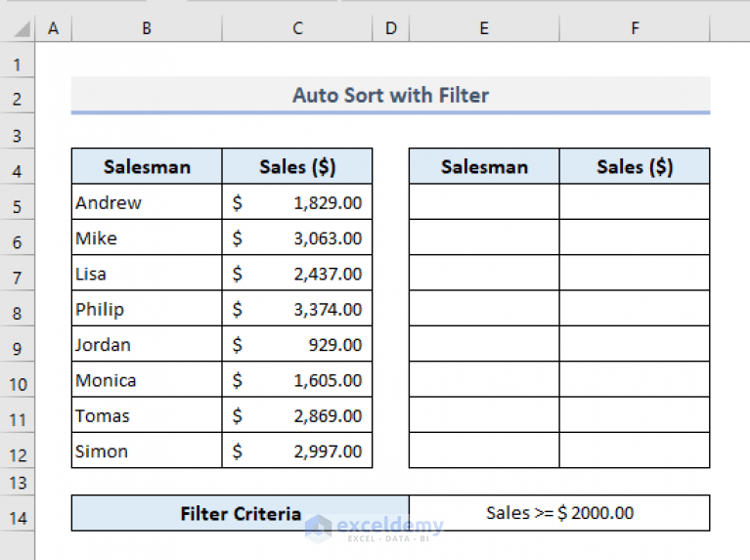Image resolution: width=750 pixels, height=560 pixels.
Task: Click the left table's Salesman header cell
Action: (x=147, y=166)
